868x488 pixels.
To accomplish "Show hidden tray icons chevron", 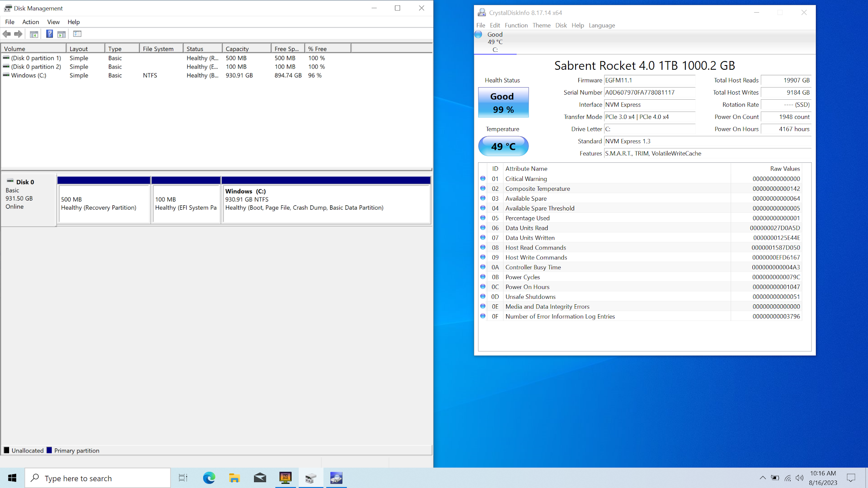I will point(763,478).
